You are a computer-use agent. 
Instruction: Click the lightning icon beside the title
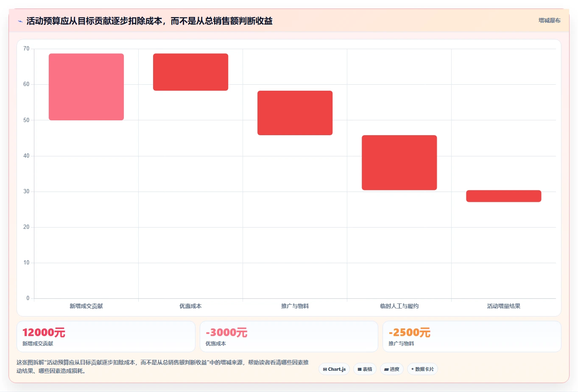point(20,21)
